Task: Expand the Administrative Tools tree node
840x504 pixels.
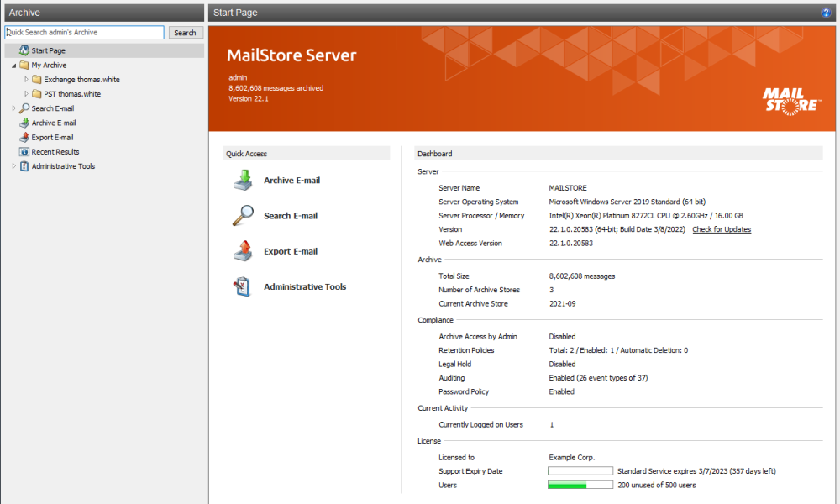Action: coord(14,166)
